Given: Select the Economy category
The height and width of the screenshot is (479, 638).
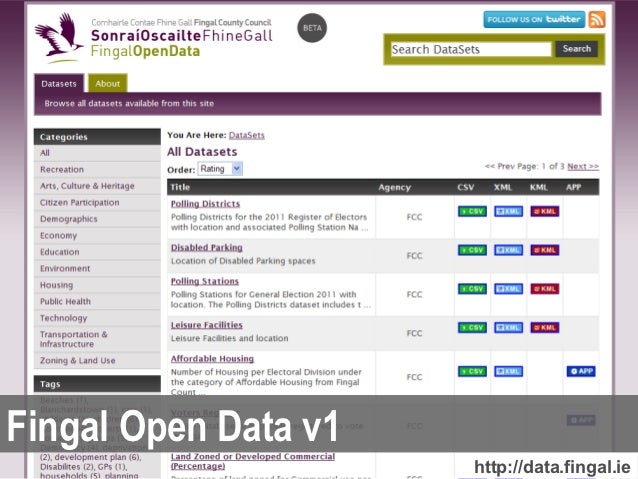Looking at the screenshot, I should pos(97,235).
